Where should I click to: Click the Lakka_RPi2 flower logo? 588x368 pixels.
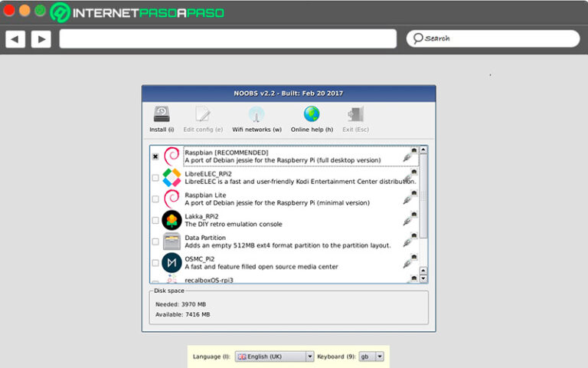(171, 220)
